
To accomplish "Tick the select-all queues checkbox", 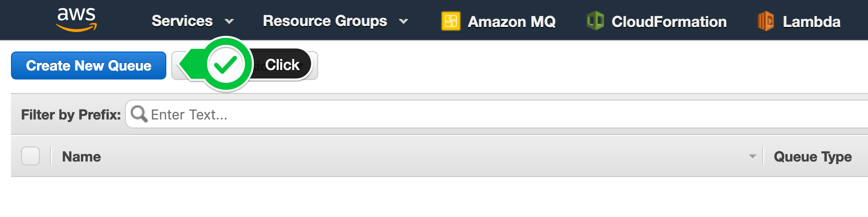I will pos(30,156).
